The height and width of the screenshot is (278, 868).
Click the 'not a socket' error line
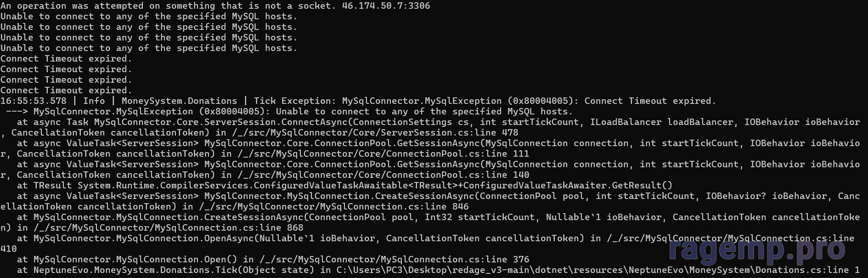pyautogui.click(x=215, y=6)
